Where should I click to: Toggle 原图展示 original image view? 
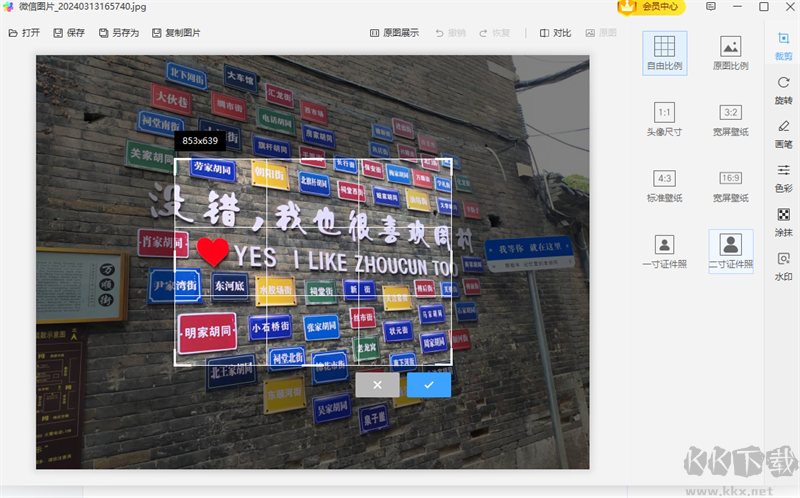(394, 33)
